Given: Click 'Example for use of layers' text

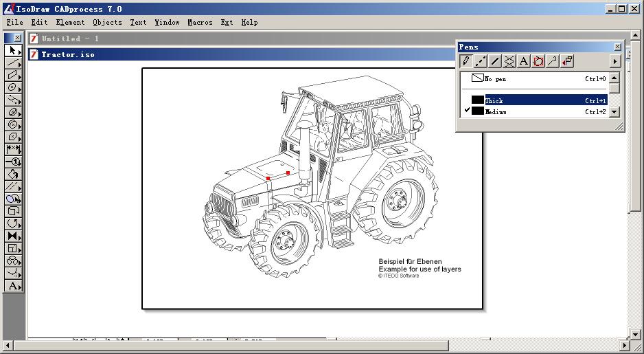Looking at the screenshot, I should [419, 269].
